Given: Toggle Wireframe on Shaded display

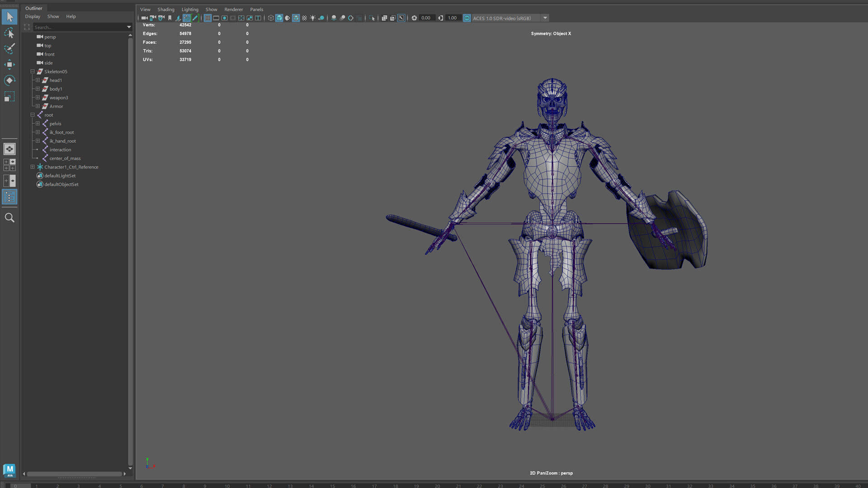Looking at the screenshot, I should coord(296,18).
